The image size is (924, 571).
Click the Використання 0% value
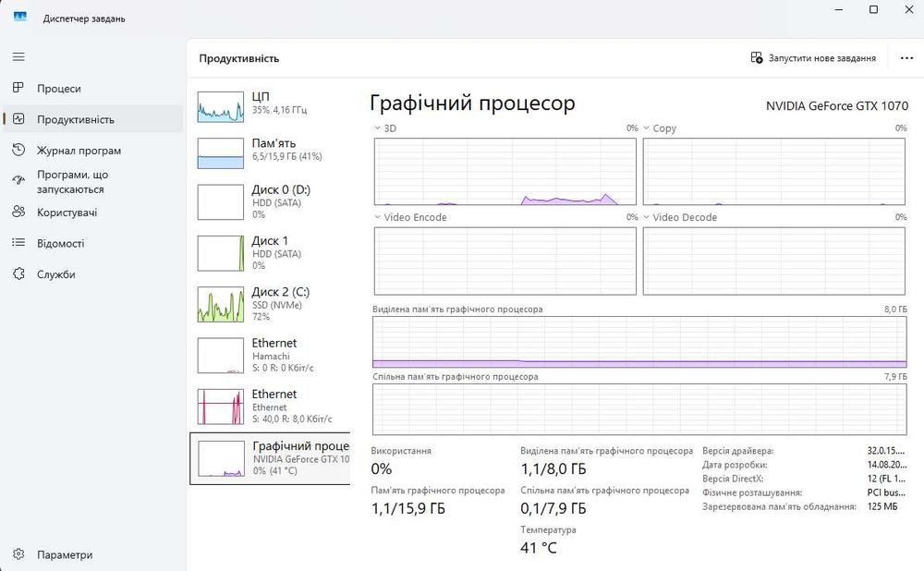pos(382,469)
